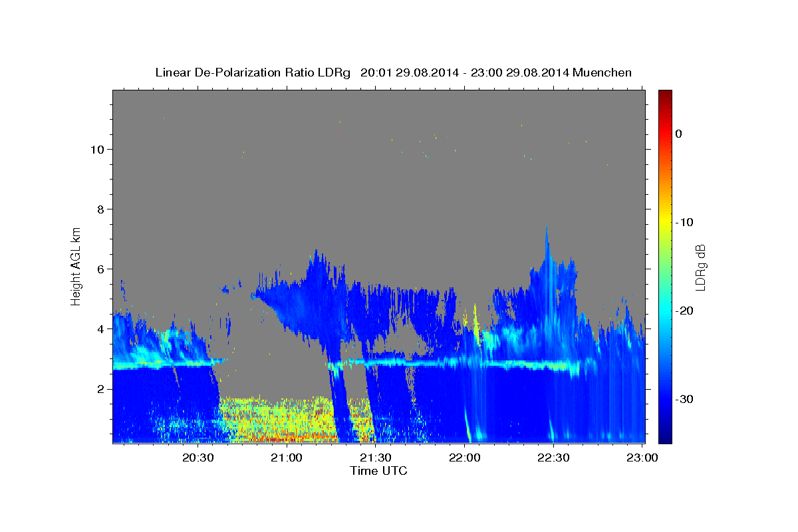Click the colorbar value label -30
Image resolution: width=798 pixels, height=532 pixels.
pos(684,399)
